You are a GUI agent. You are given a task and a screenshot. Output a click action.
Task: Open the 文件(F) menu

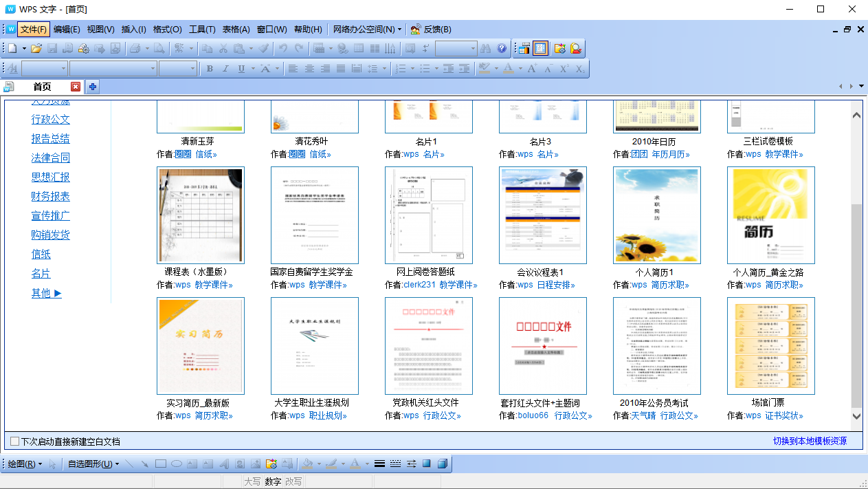tap(34, 30)
